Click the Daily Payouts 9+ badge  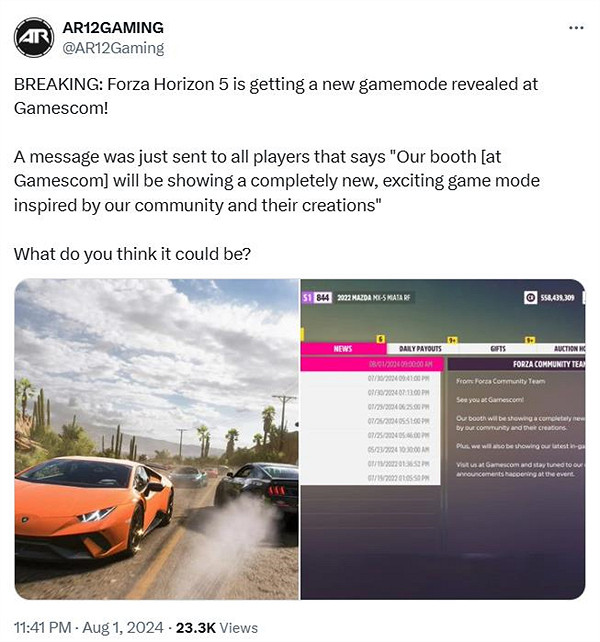tap(452, 340)
